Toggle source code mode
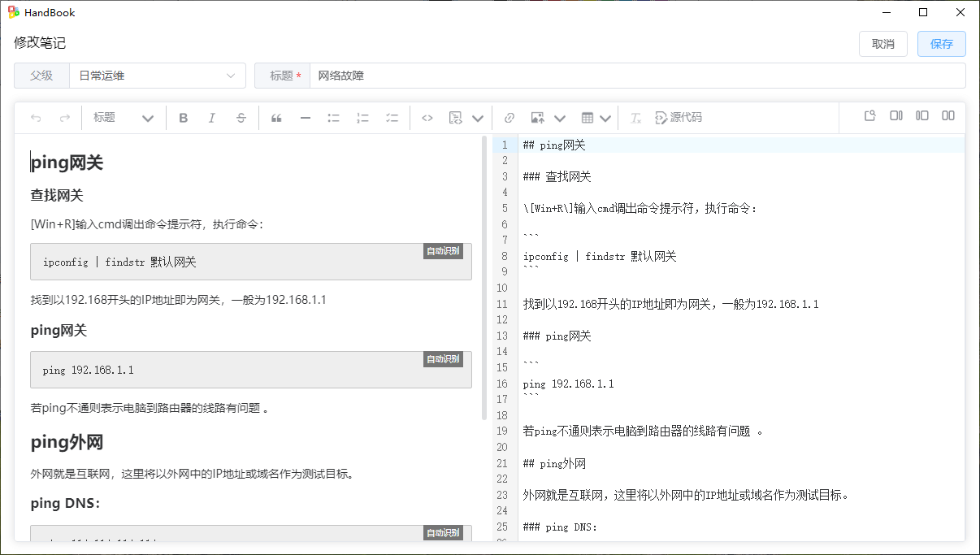The height and width of the screenshot is (555, 980). [x=679, y=118]
